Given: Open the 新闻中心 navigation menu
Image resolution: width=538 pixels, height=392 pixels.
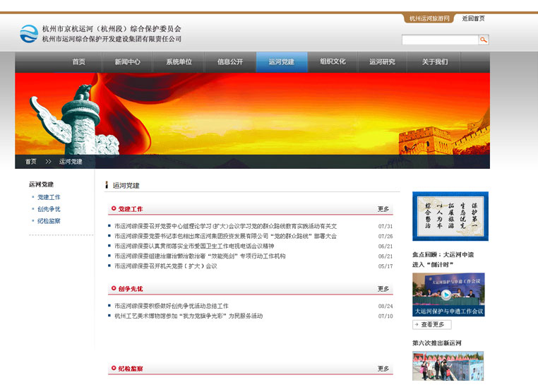Looking at the screenshot, I should pos(127,62).
